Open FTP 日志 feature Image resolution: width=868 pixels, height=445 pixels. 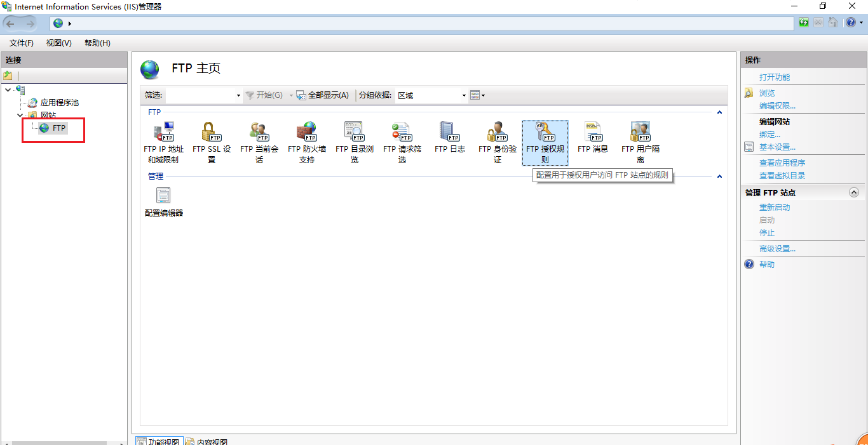pyautogui.click(x=450, y=138)
